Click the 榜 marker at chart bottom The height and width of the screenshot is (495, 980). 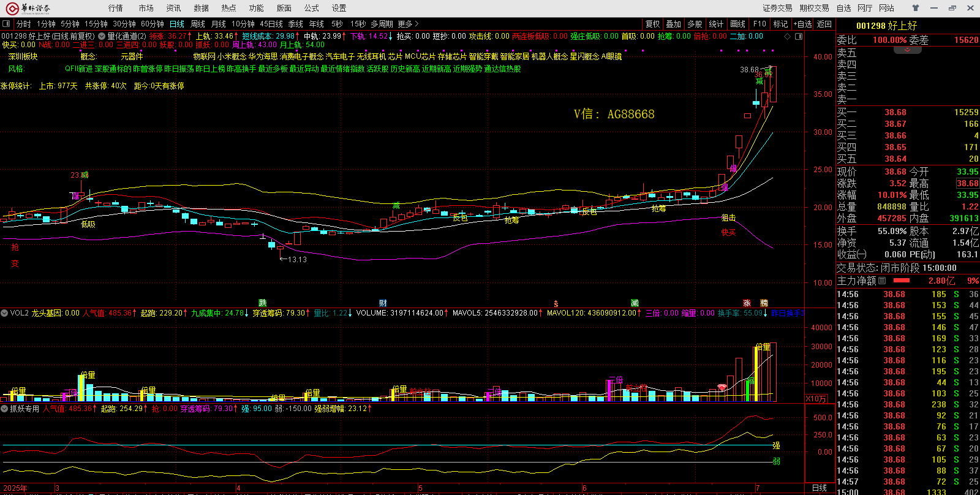click(x=764, y=303)
